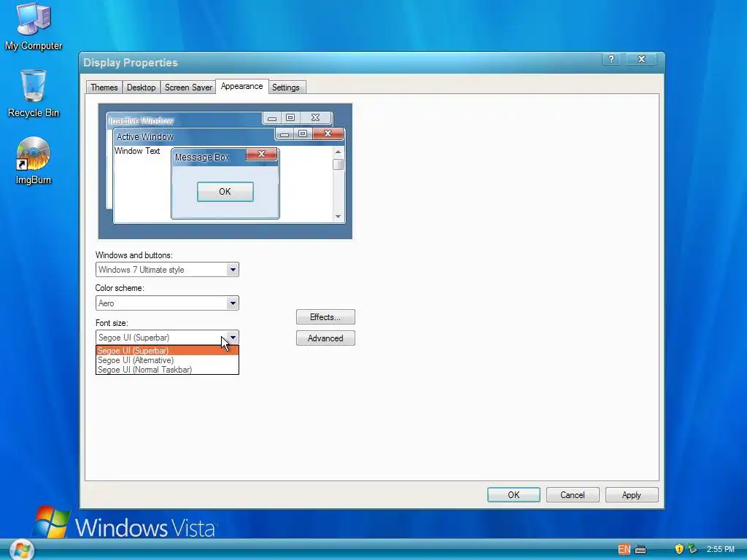Click Cancel in Display Properties
Viewport: 747px width, 560px height.
pos(572,495)
